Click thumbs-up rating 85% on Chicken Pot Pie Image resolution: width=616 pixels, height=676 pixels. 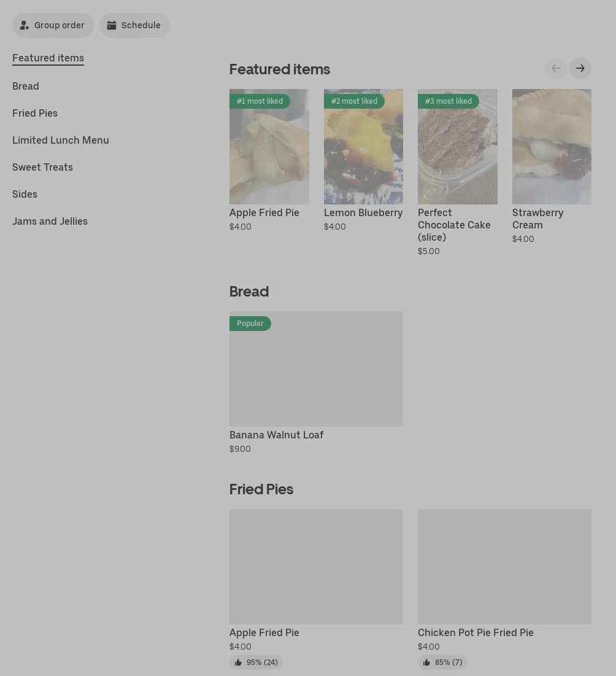coord(442,662)
